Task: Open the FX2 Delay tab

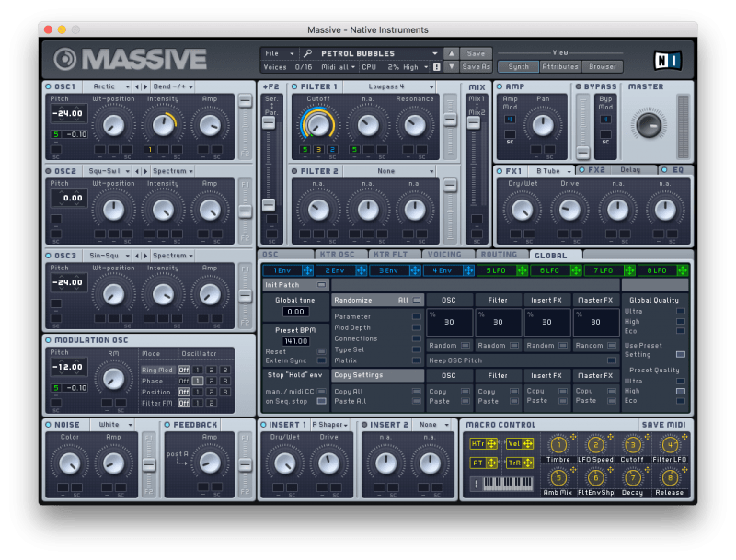Action: 616,170
